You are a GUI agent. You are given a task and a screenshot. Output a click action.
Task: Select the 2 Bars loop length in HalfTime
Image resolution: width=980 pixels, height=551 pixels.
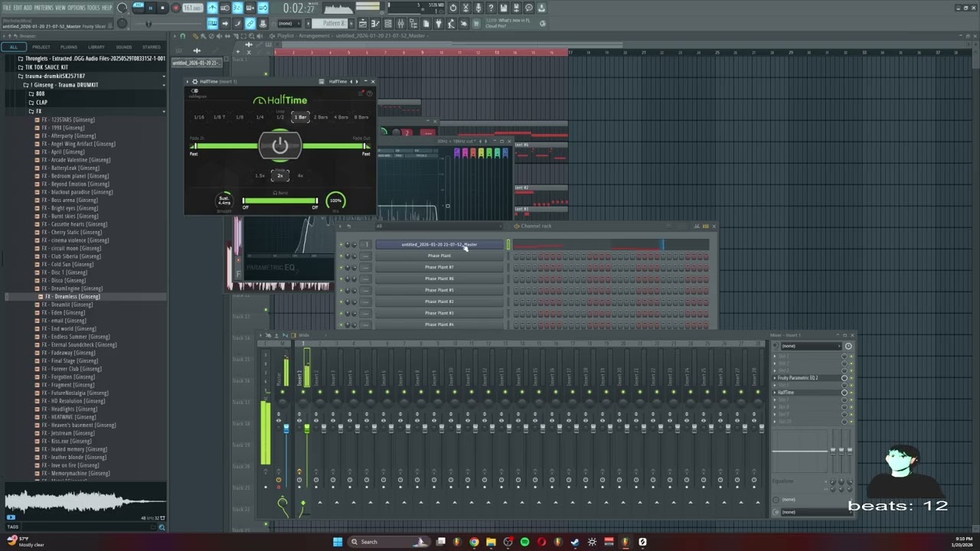pyautogui.click(x=321, y=117)
